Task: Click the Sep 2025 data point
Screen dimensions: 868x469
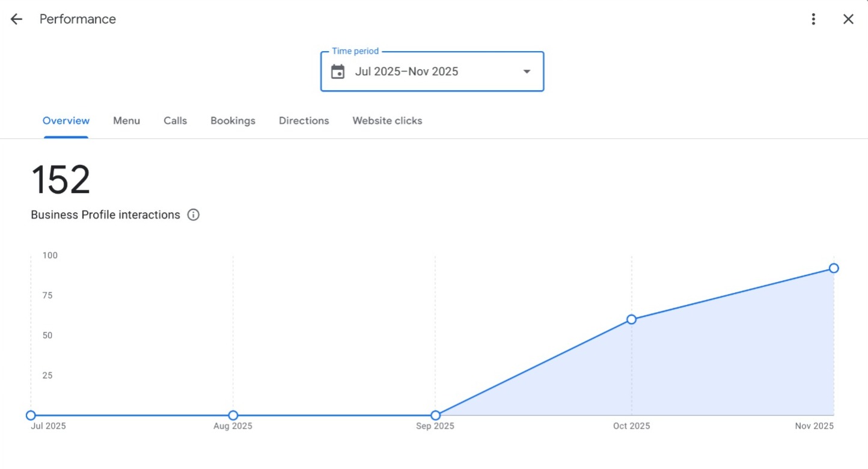Action: point(435,415)
